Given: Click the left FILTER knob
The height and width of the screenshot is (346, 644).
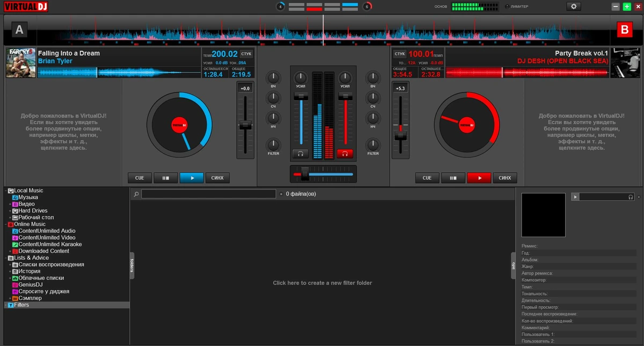Looking at the screenshot, I should click(x=274, y=144).
